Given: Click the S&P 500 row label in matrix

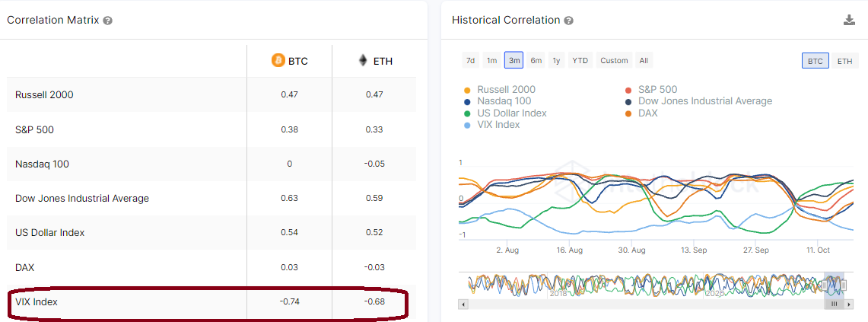Looking at the screenshot, I should 34,129.
